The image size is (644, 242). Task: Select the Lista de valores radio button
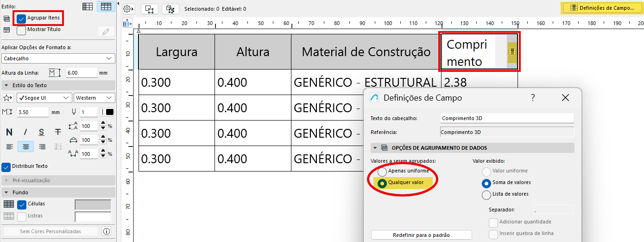486,195
